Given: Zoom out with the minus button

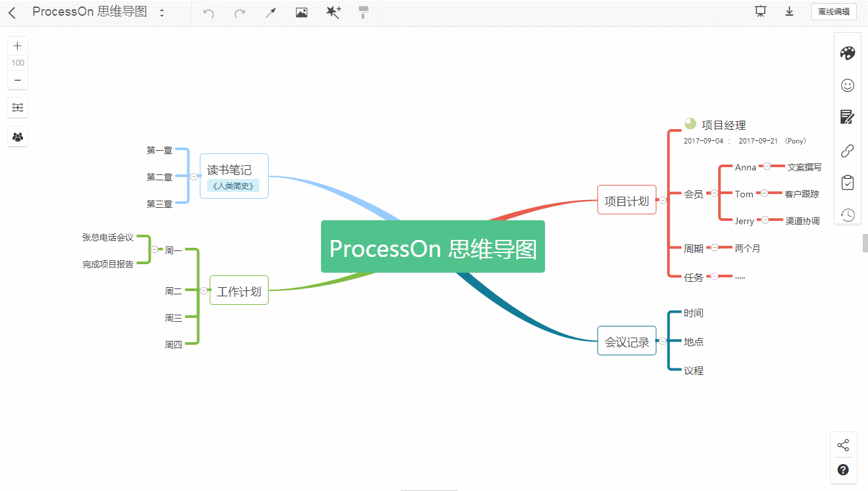Looking at the screenshot, I should (18, 81).
